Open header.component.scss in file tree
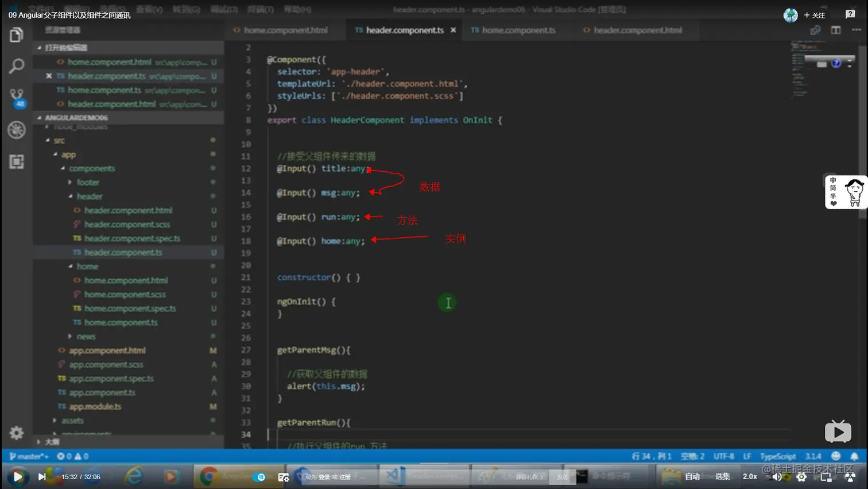Viewport: 868px width, 489px height. 127,224
